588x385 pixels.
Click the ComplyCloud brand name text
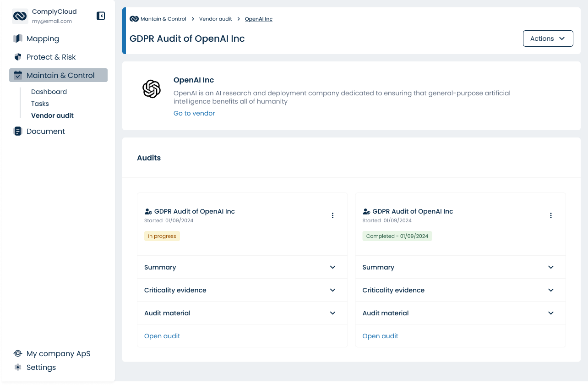54,11
